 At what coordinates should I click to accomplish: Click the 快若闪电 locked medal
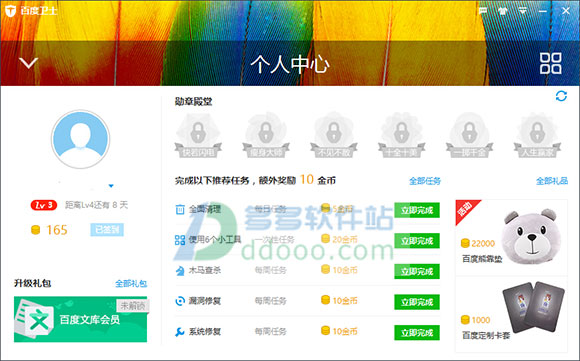click(x=198, y=135)
